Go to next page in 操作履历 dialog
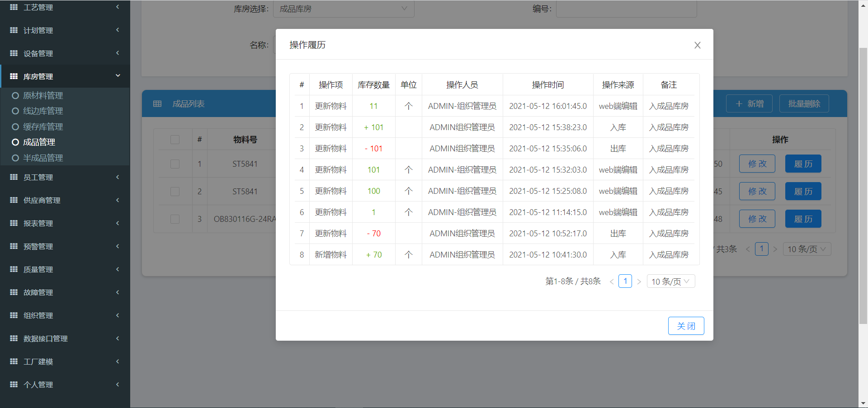 639,281
